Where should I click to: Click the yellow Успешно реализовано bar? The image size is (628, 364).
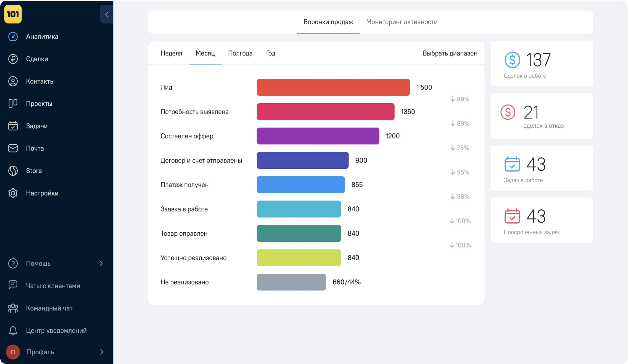(x=299, y=257)
